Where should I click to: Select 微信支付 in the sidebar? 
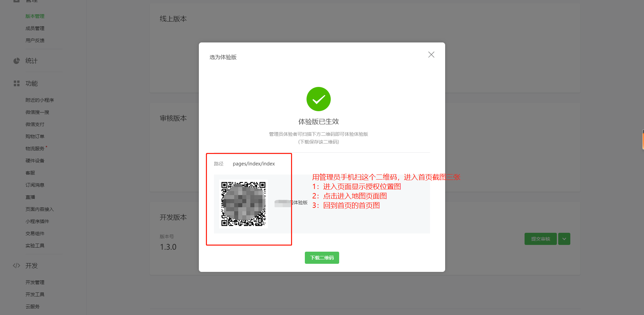pyautogui.click(x=35, y=124)
